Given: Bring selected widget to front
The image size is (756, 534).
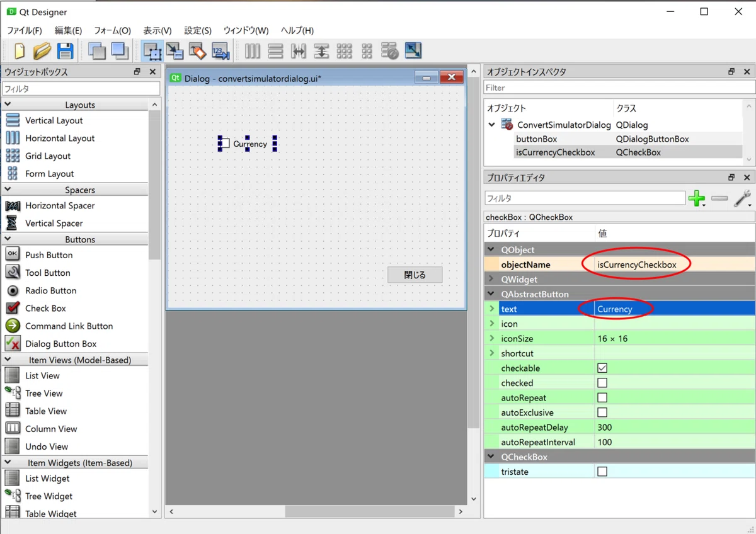Looking at the screenshot, I should pyautogui.click(x=120, y=51).
